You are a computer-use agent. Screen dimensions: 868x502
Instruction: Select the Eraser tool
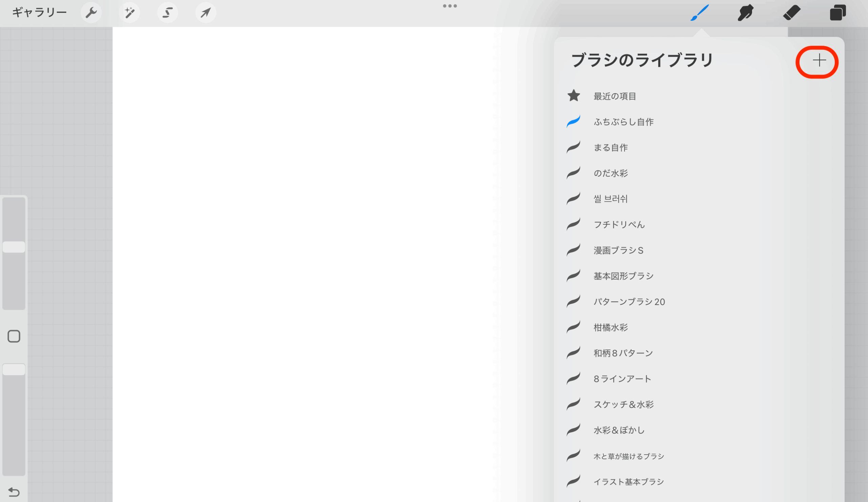click(791, 13)
